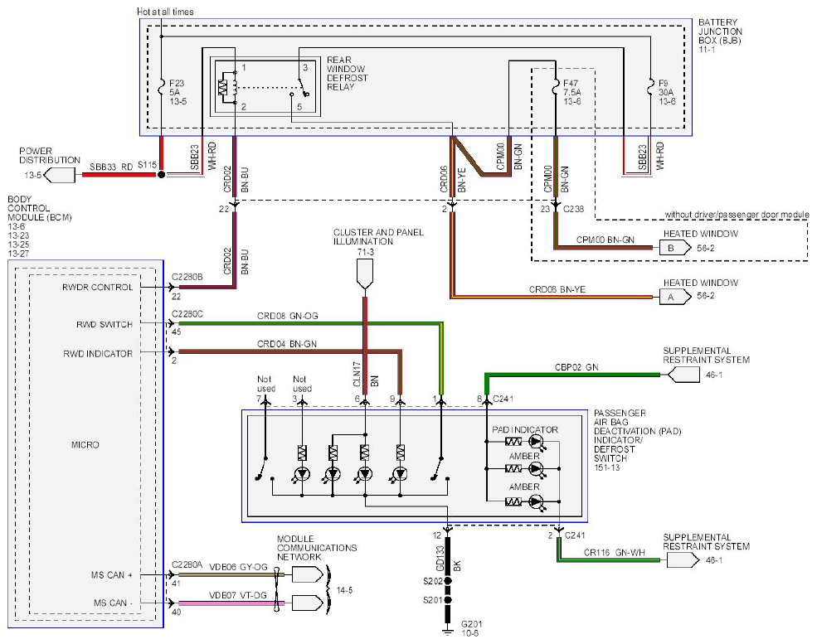Click the F47 7.5A fuse label
Viewport: 817px width, 644px height.
[571, 92]
